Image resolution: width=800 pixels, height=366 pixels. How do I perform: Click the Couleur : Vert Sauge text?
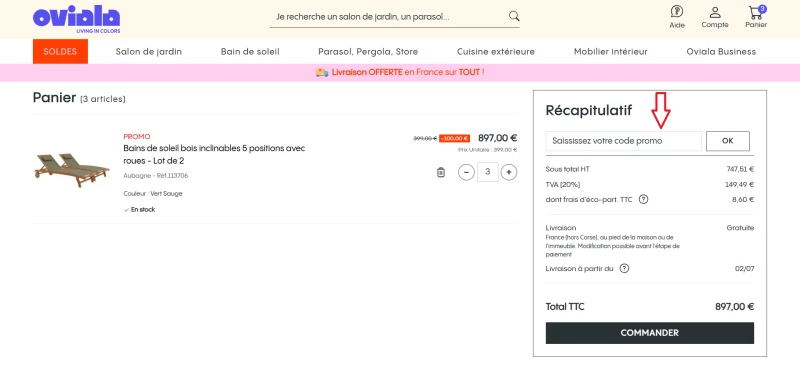[x=153, y=193]
